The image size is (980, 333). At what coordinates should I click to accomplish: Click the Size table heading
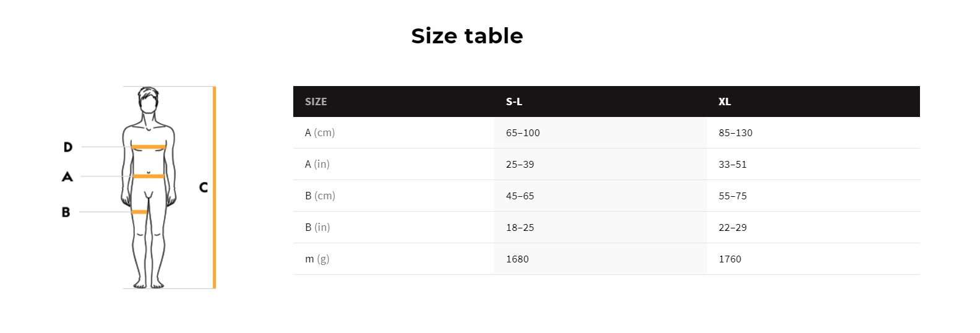467,36
